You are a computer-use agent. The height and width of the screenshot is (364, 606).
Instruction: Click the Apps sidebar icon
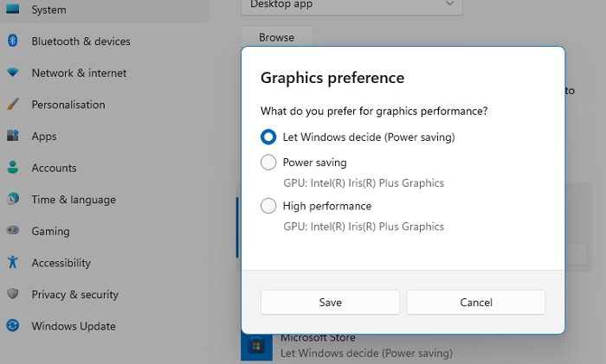[x=13, y=136]
